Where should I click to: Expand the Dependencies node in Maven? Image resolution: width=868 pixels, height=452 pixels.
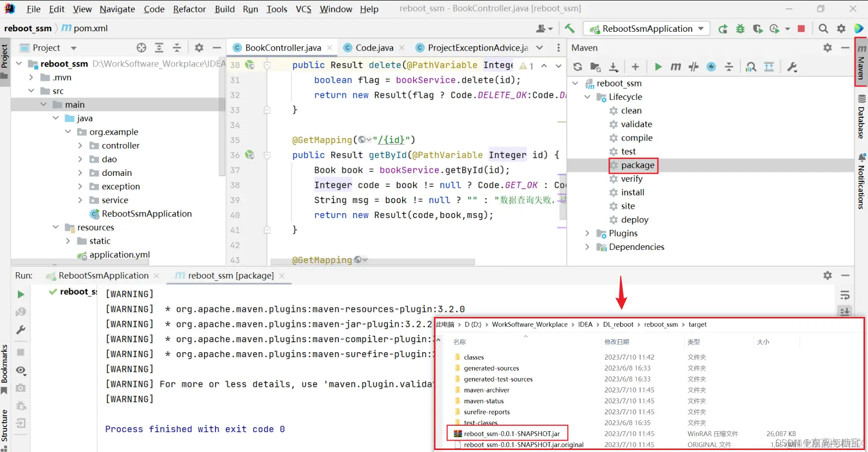coord(587,247)
